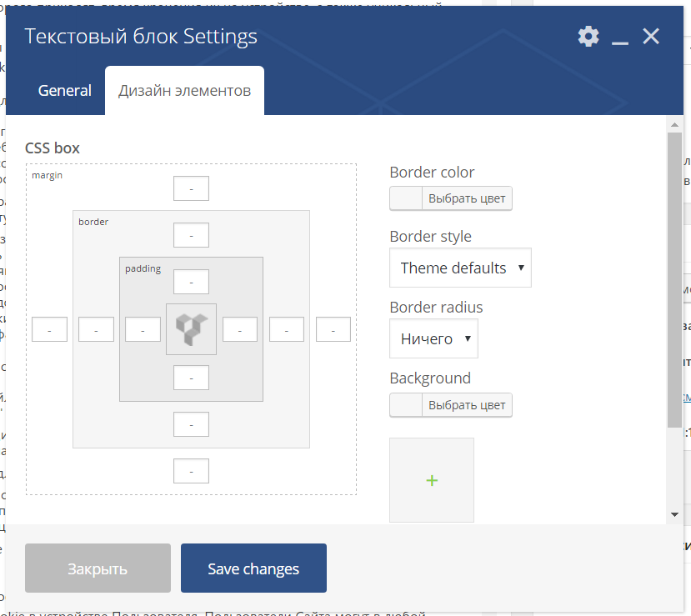Open the settings gear icon in header
This screenshot has height=616, width=691.
point(588,36)
